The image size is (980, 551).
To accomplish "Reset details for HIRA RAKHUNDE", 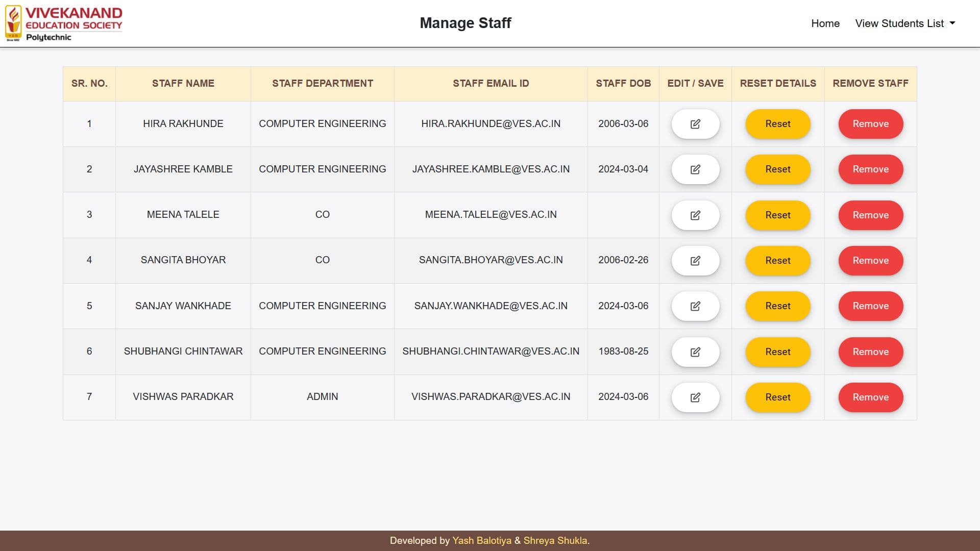I will click(777, 123).
